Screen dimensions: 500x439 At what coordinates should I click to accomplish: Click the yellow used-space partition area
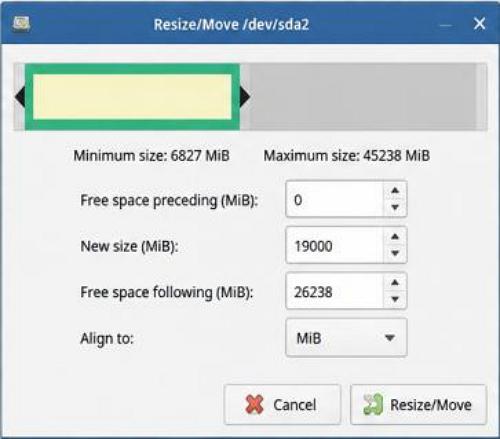coord(132,97)
